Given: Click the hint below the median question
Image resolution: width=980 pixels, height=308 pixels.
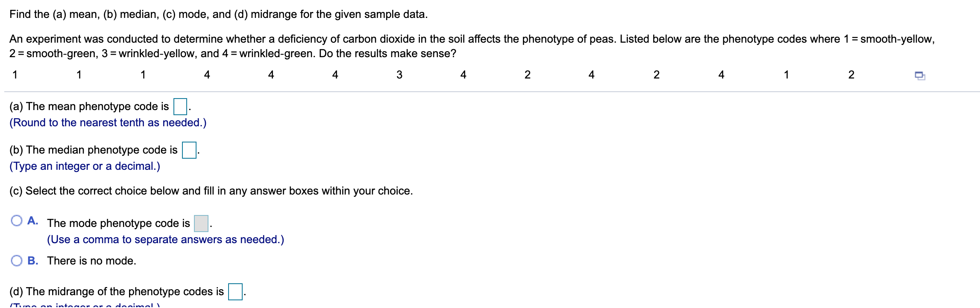Looking at the screenshot, I should pyautogui.click(x=85, y=166).
